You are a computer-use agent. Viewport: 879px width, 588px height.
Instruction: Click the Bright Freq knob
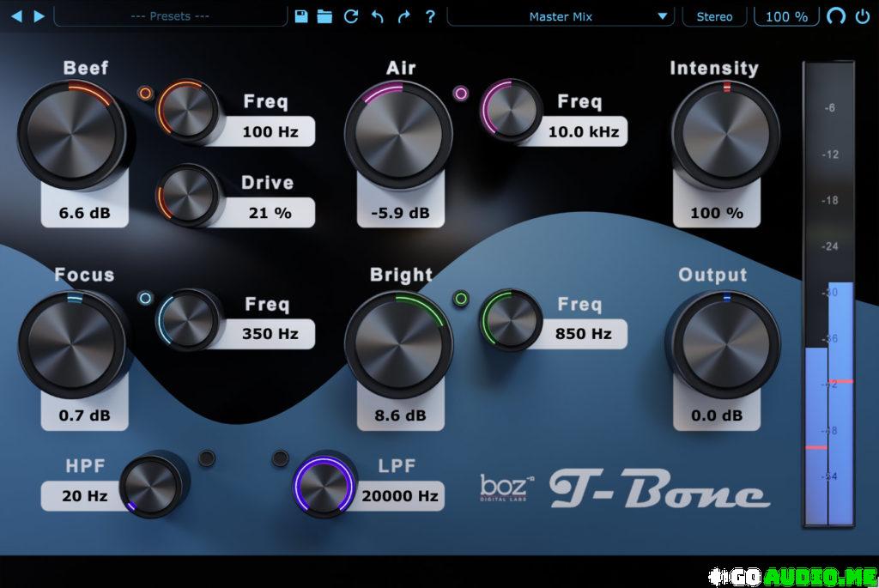511,321
